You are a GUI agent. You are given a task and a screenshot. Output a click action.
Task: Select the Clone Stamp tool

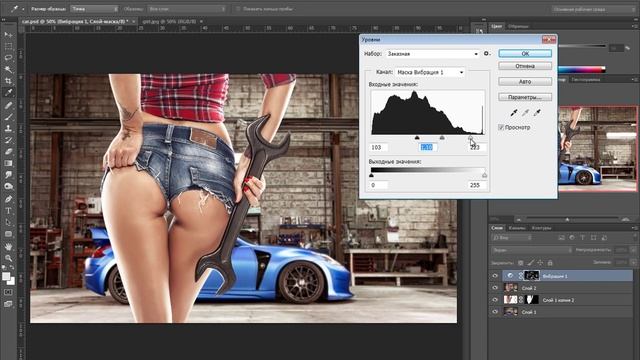[x=8, y=128]
